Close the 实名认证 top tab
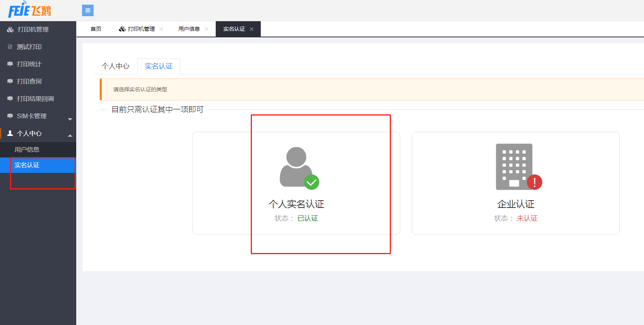 click(x=252, y=29)
